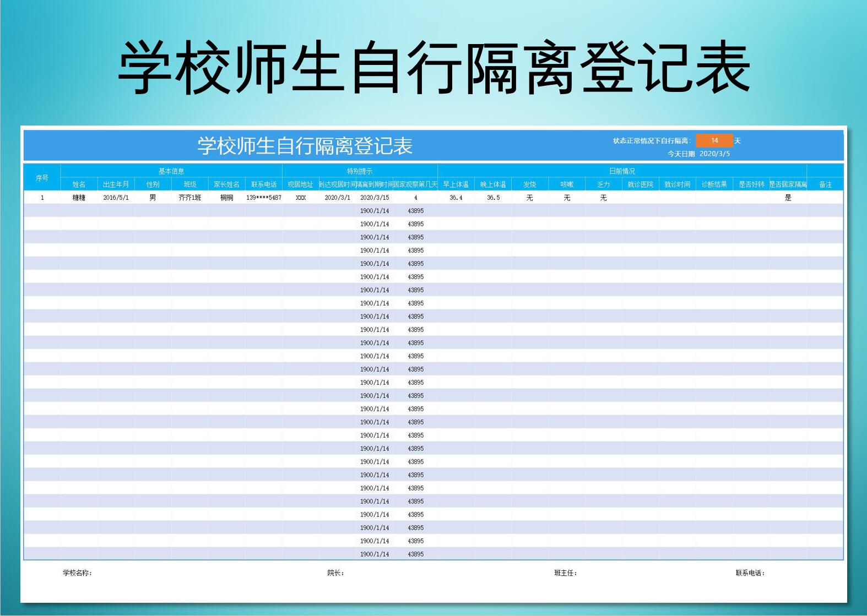The width and height of the screenshot is (867, 616).
Task: Click the 今天日期 label
Action: (681, 154)
